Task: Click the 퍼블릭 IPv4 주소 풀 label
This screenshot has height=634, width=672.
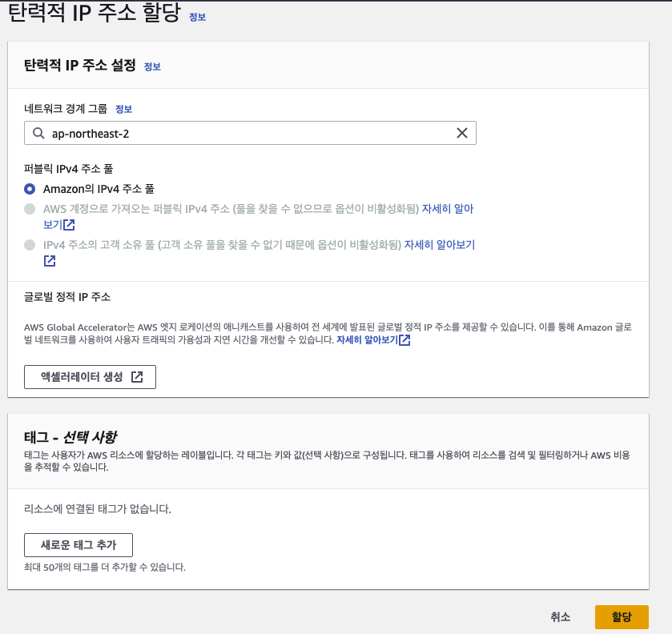Action: (x=69, y=169)
